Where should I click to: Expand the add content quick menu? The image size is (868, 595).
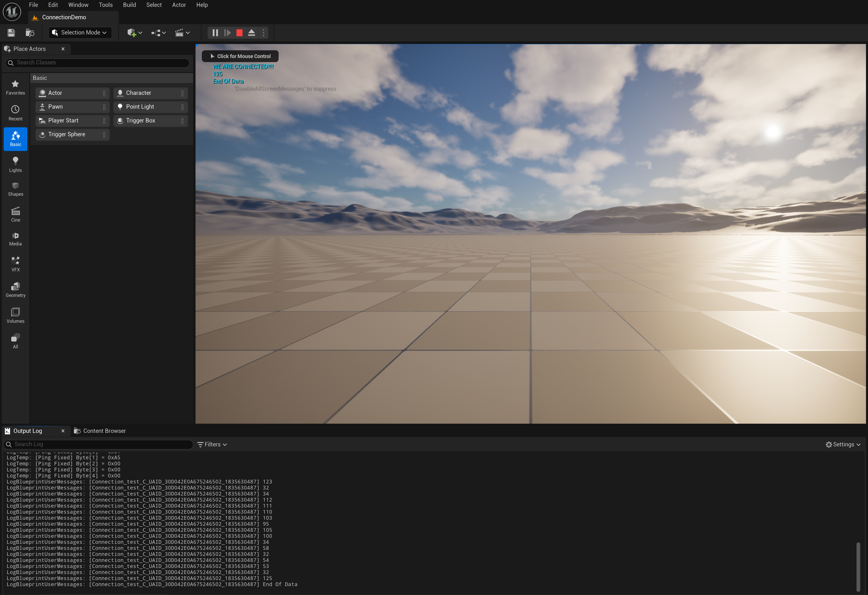pos(135,33)
